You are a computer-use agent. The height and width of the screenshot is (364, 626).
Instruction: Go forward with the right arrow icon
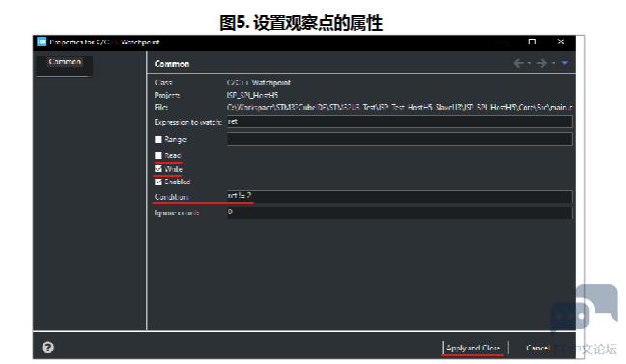click(542, 63)
